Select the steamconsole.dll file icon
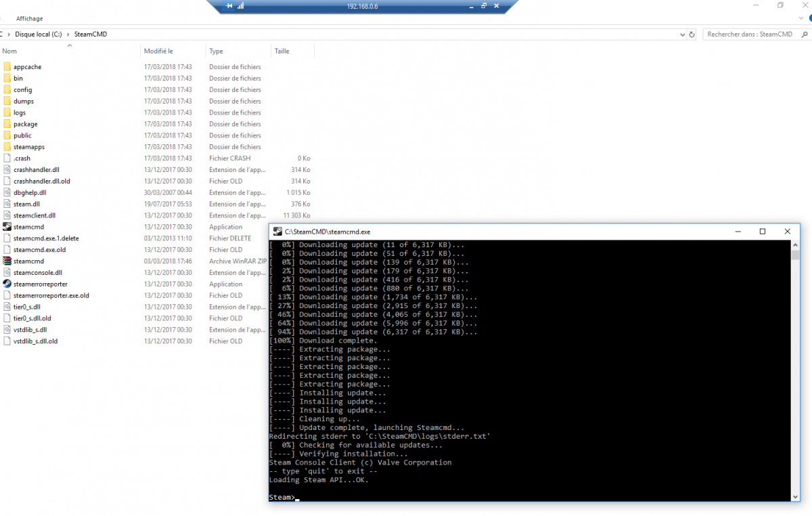 [7, 273]
